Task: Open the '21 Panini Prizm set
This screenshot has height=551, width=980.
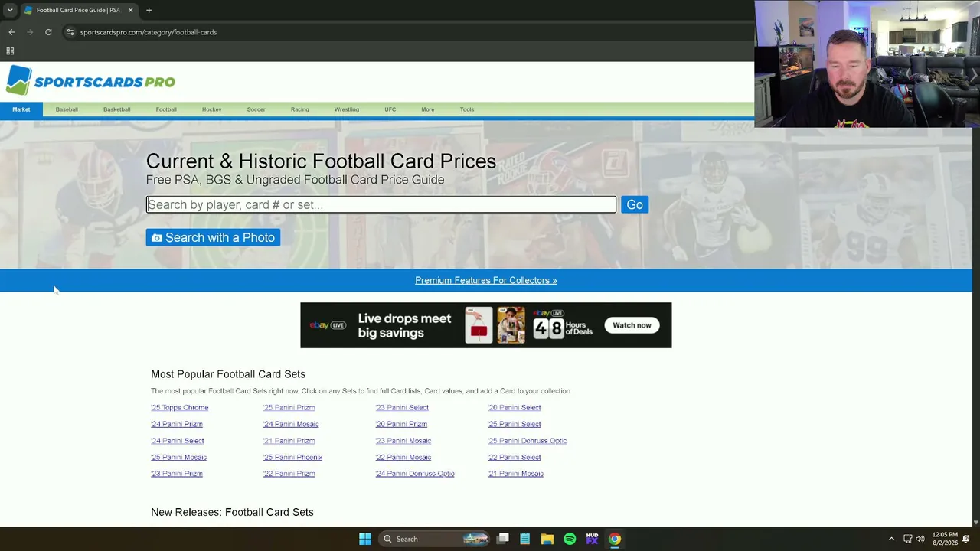Action: [289, 441]
